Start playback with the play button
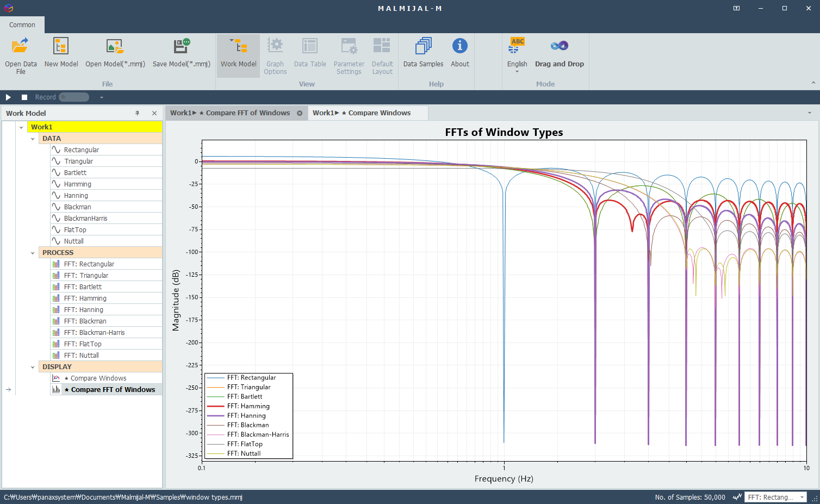Screen dimensions: 820x504 tap(8, 97)
